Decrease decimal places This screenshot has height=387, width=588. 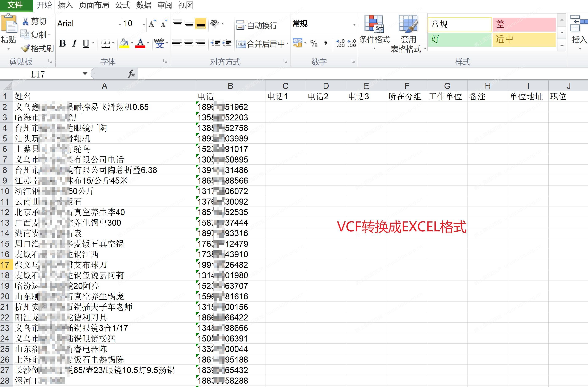pos(352,43)
